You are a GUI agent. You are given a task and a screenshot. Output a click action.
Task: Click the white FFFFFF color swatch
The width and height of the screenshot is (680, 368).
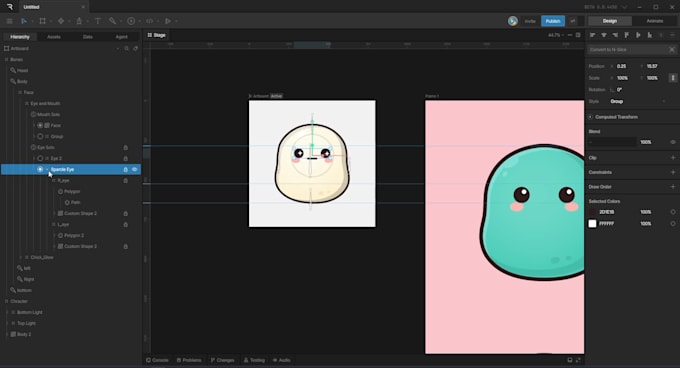coord(592,224)
